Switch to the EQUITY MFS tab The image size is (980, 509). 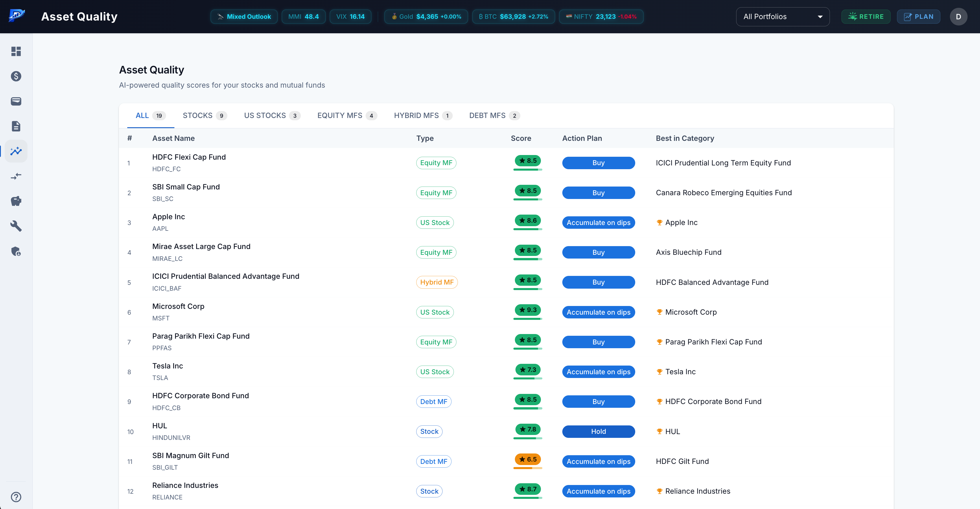[x=347, y=115]
